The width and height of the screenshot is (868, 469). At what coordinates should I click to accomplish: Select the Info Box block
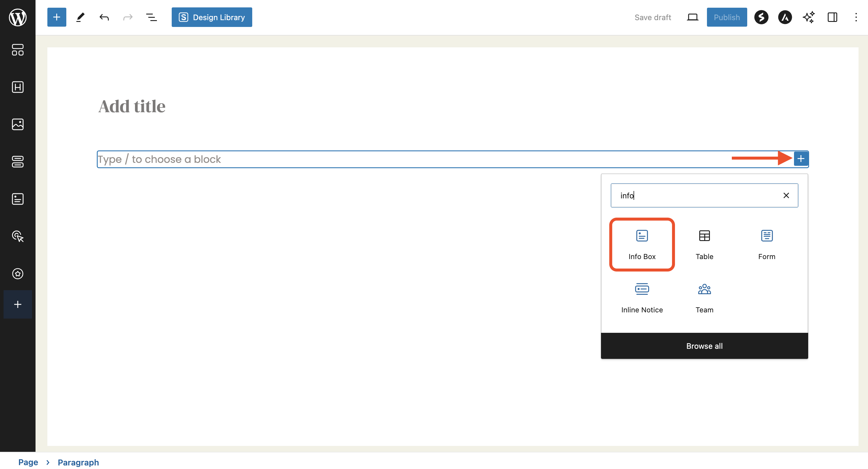(x=642, y=244)
